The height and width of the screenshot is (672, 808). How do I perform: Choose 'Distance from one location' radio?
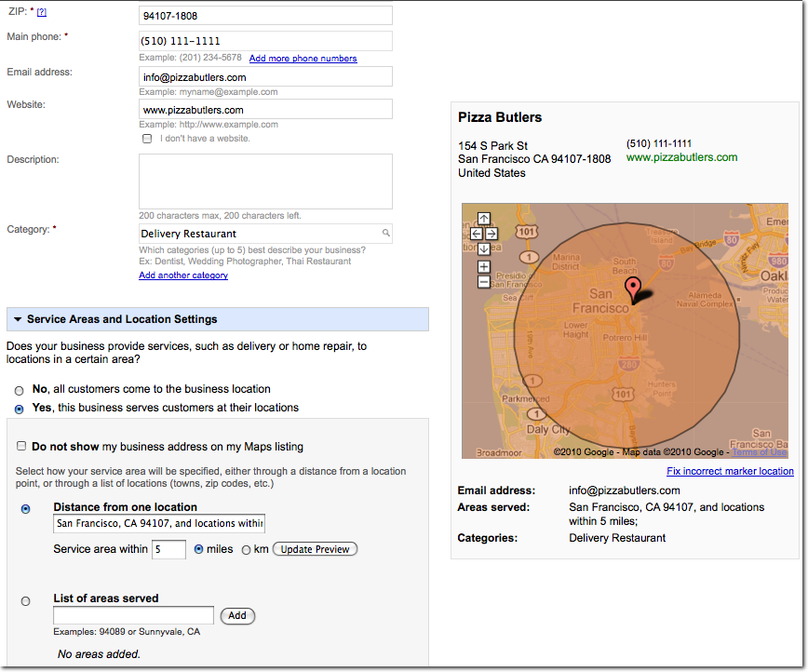25,509
